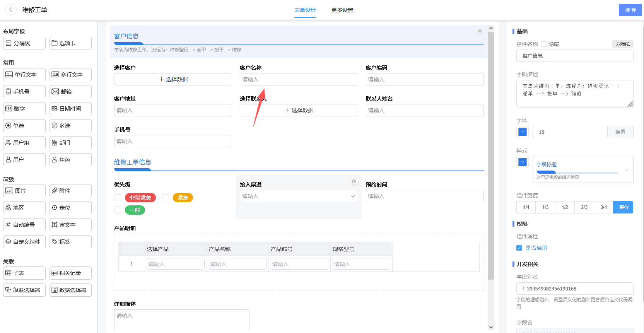Add a 标签 tag field

pyautogui.click(x=70, y=242)
